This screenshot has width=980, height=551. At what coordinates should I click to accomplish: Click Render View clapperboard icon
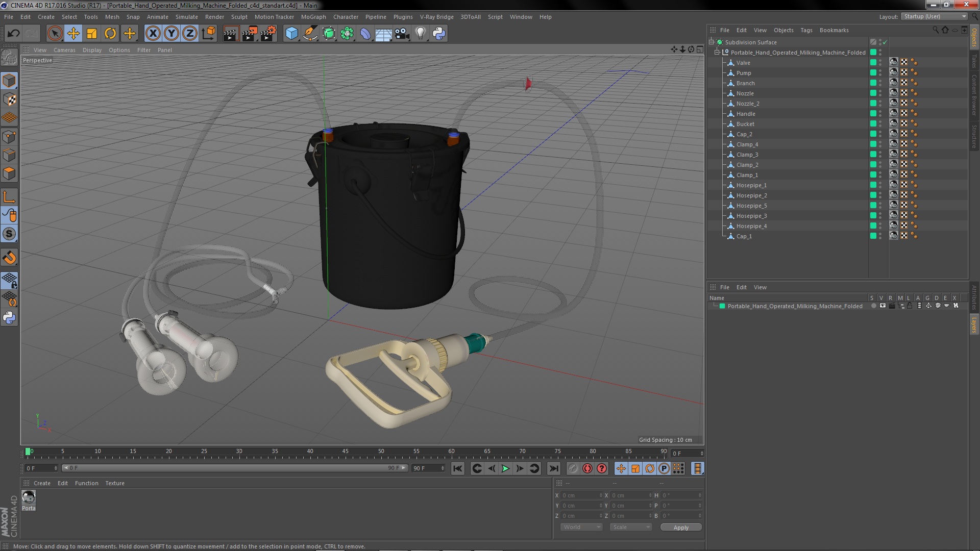click(231, 34)
